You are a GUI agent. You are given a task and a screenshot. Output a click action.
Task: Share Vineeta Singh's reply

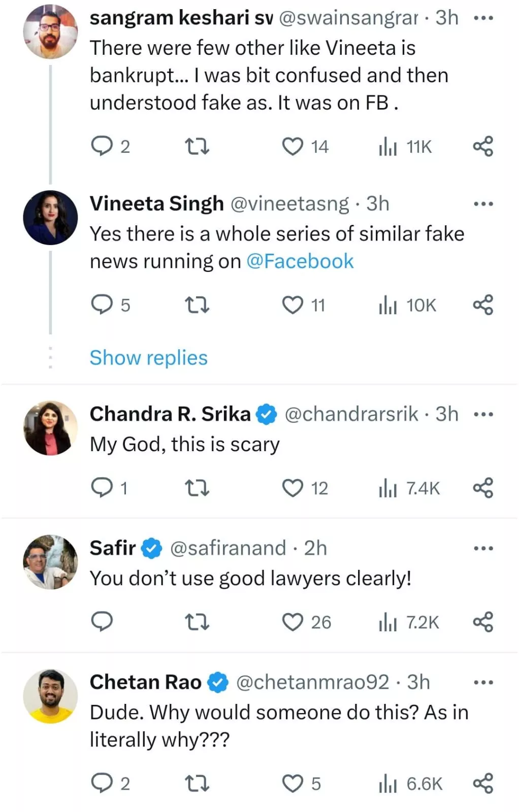(x=483, y=305)
